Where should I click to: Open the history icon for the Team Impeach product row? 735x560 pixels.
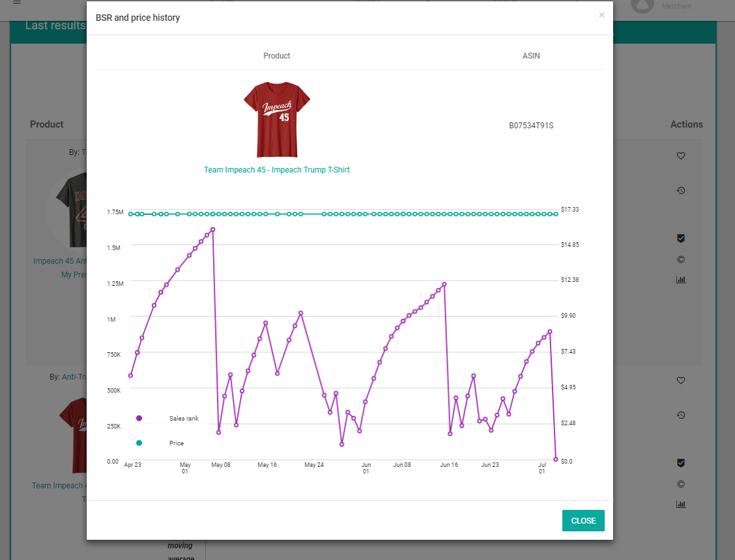pos(681,415)
